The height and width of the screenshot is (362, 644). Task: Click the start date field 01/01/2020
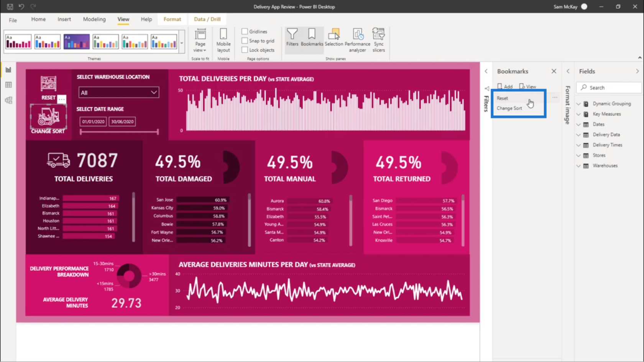click(x=93, y=121)
